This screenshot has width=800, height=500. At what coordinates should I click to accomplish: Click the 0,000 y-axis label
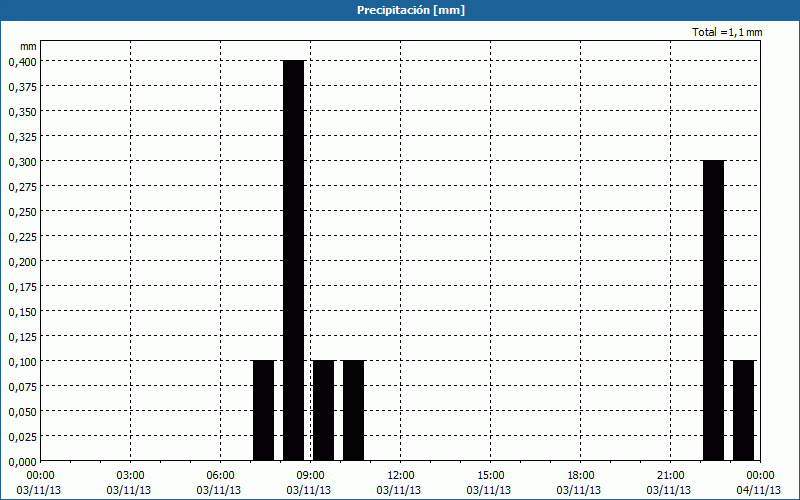coord(22,462)
